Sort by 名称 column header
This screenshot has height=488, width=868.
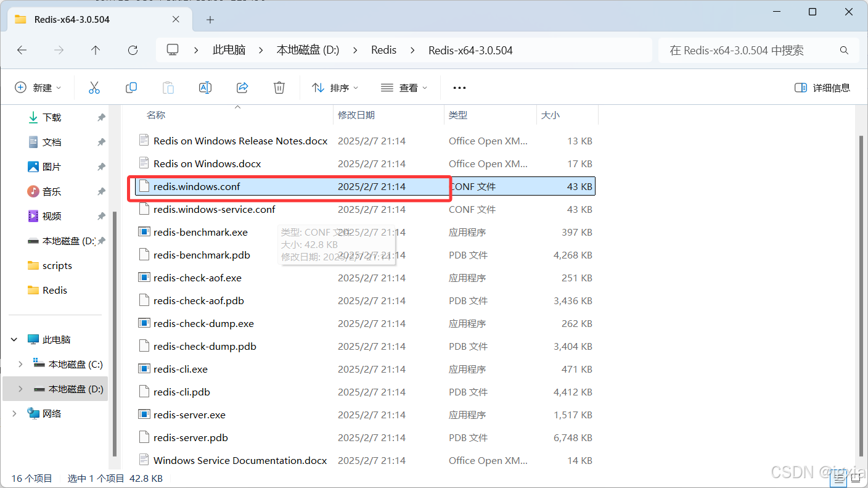156,115
